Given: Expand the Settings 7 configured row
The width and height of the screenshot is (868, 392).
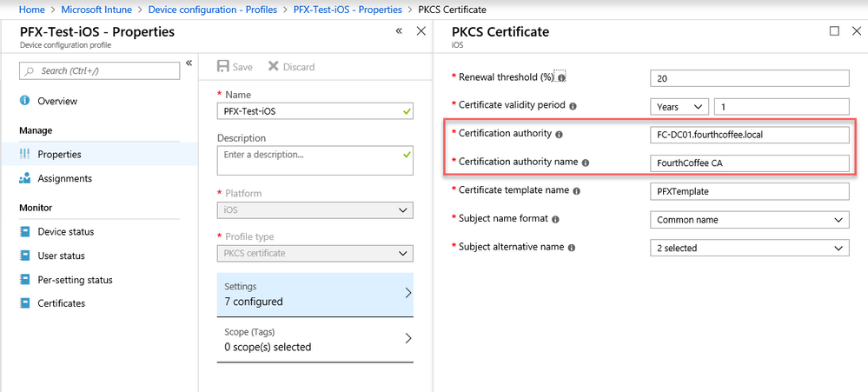Looking at the screenshot, I should tap(315, 295).
